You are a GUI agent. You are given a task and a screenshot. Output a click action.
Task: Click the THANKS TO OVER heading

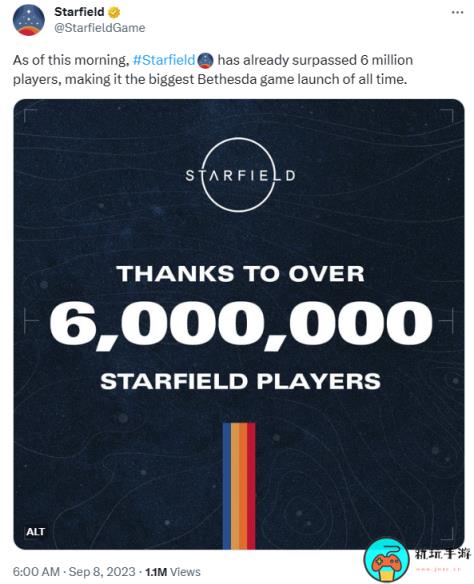click(x=241, y=274)
